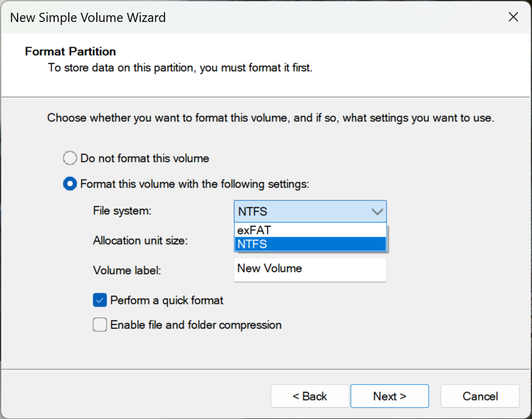Uncheck the 'Perform a quick format' checkbox

tap(100, 300)
